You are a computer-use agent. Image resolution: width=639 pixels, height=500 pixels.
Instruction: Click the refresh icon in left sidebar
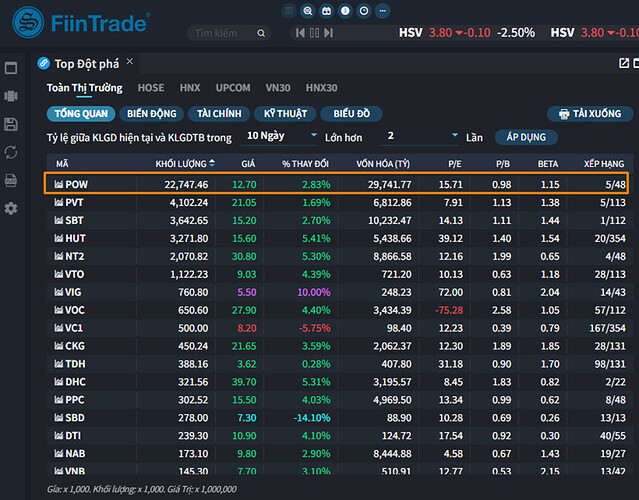pos(11,152)
